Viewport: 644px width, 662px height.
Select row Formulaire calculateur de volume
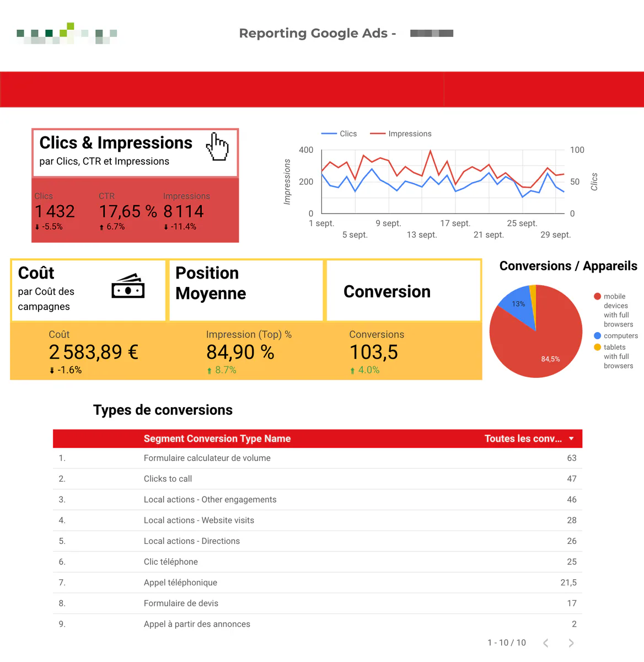(318, 458)
